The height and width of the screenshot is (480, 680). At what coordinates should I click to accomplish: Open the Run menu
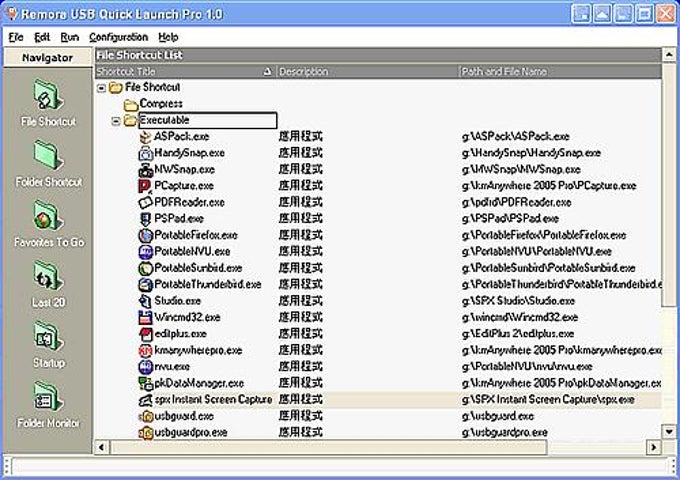coord(69,37)
